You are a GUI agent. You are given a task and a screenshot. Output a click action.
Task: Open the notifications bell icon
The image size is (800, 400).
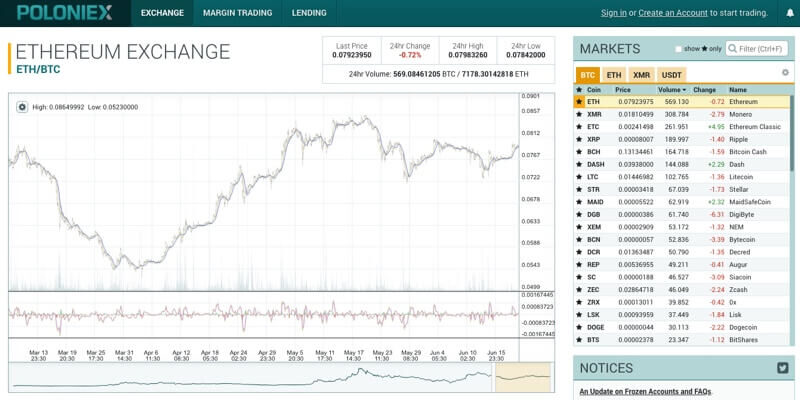[x=790, y=13]
